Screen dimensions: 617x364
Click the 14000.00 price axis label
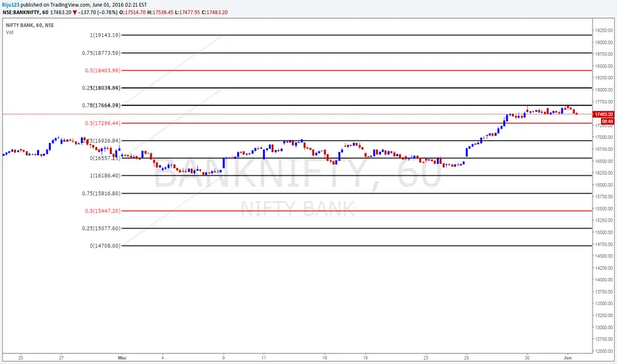coord(604,280)
